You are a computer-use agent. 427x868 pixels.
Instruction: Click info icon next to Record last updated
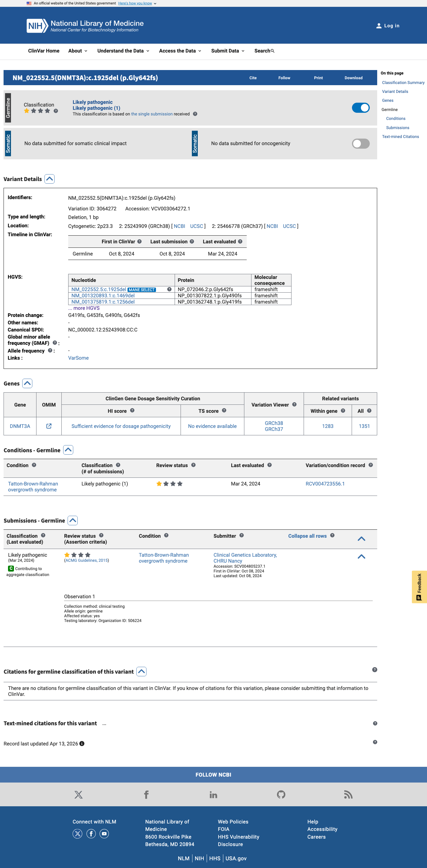(82, 744)
